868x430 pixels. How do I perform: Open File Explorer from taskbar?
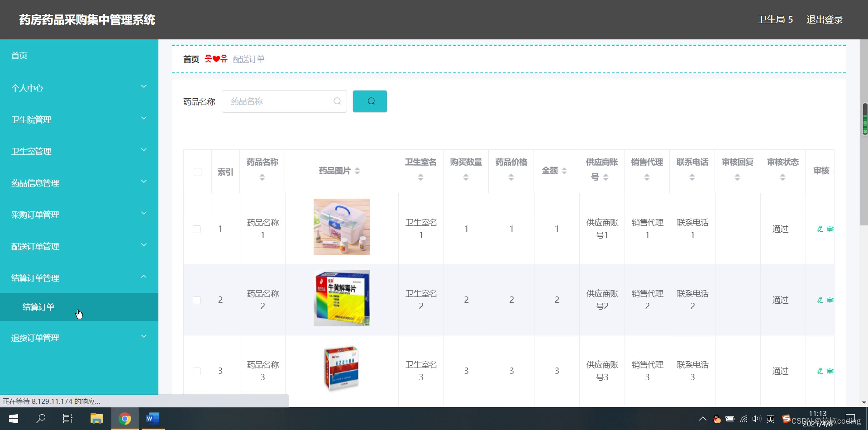coord(96,419)
